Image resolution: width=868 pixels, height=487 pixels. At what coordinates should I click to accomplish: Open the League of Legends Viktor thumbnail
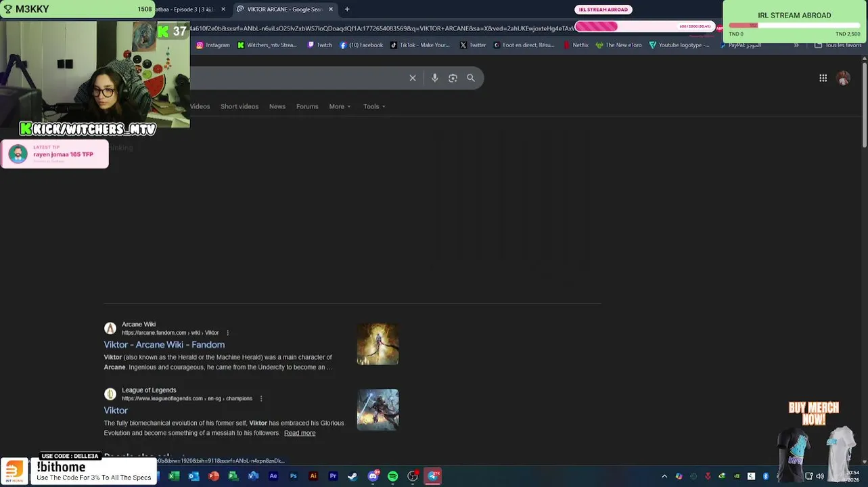point(378,409)
